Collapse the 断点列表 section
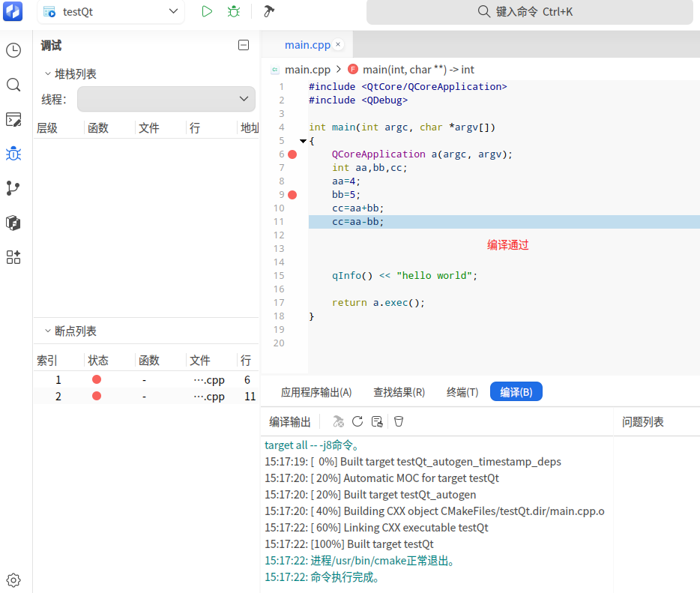Image resolution: width=700 pixels, height=593 pixels. [x=48, y=331]
